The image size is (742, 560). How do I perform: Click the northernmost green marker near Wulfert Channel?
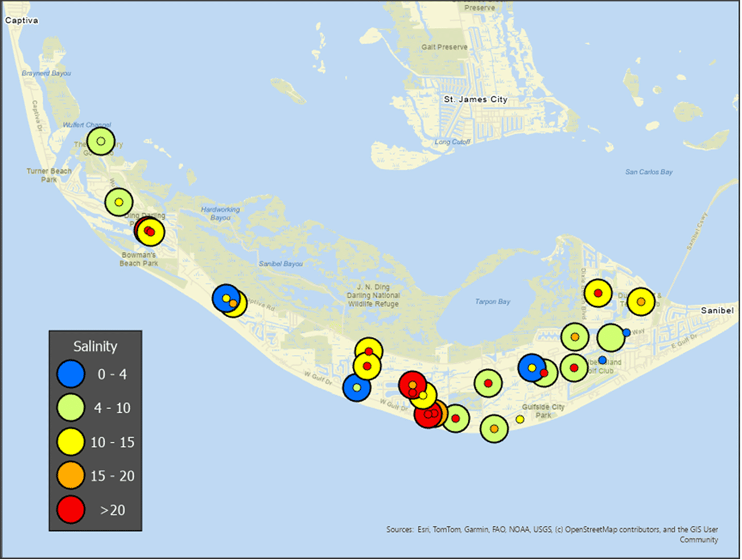101,142
